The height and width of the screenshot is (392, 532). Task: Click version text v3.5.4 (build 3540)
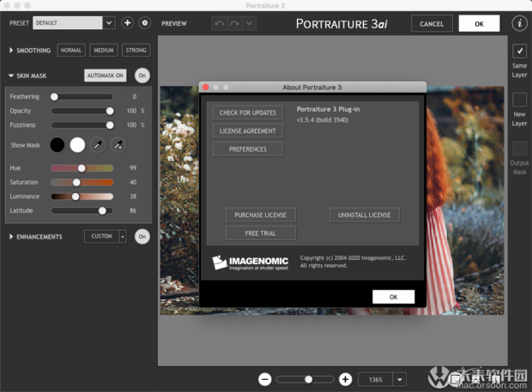(323, 120)
